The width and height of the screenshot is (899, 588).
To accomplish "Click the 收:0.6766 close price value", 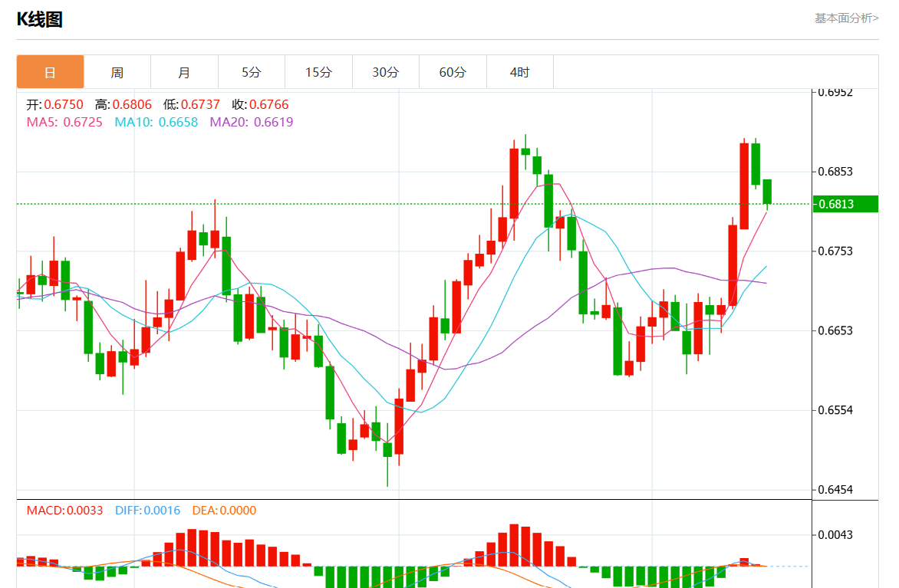I will 260,105.
